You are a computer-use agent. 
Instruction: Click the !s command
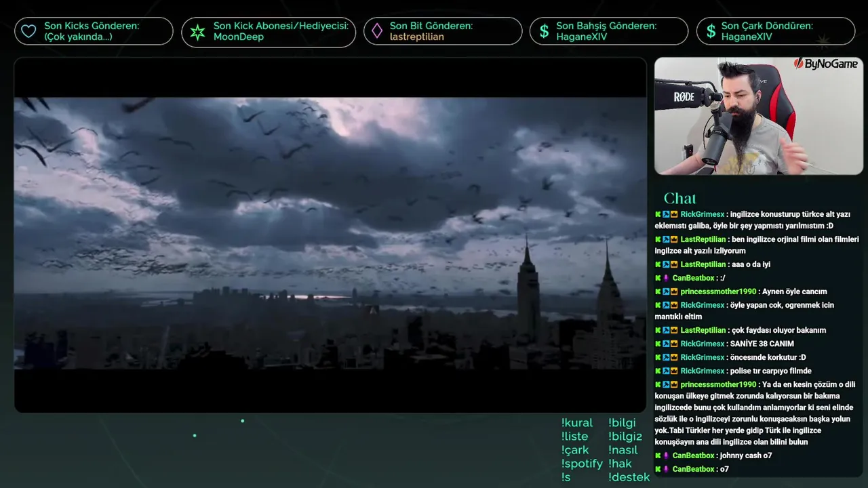566,477
